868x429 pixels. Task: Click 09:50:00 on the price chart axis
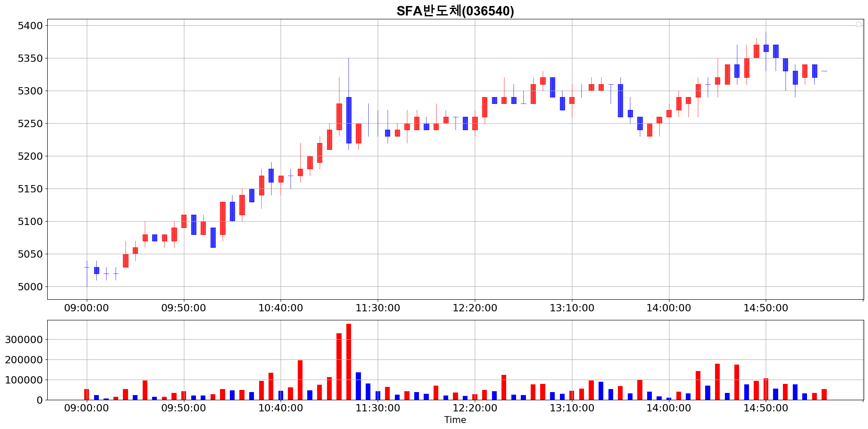click(184, 308)
